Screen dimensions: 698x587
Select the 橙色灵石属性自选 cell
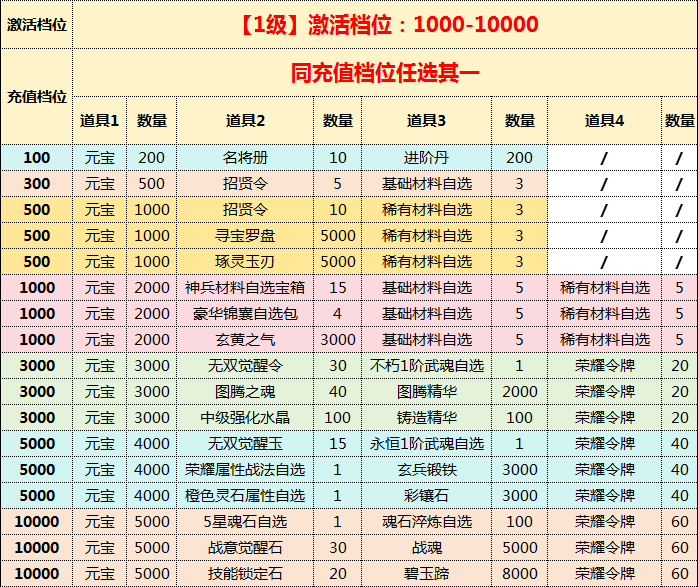pos(245,496)
